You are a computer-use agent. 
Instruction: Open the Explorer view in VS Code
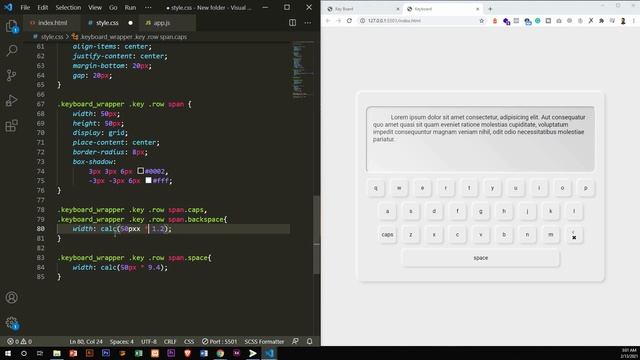pos(11,27)
